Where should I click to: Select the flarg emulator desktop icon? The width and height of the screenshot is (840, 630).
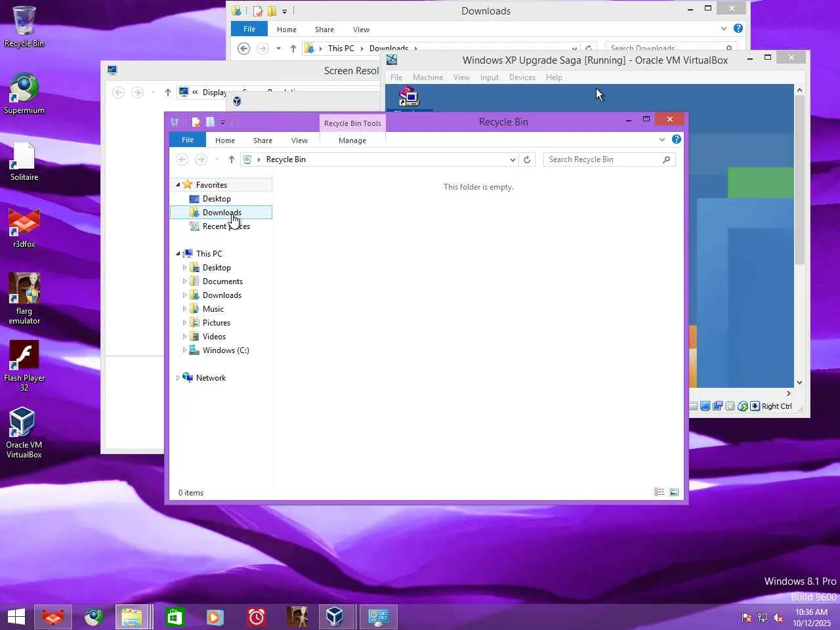coord(24,299)
